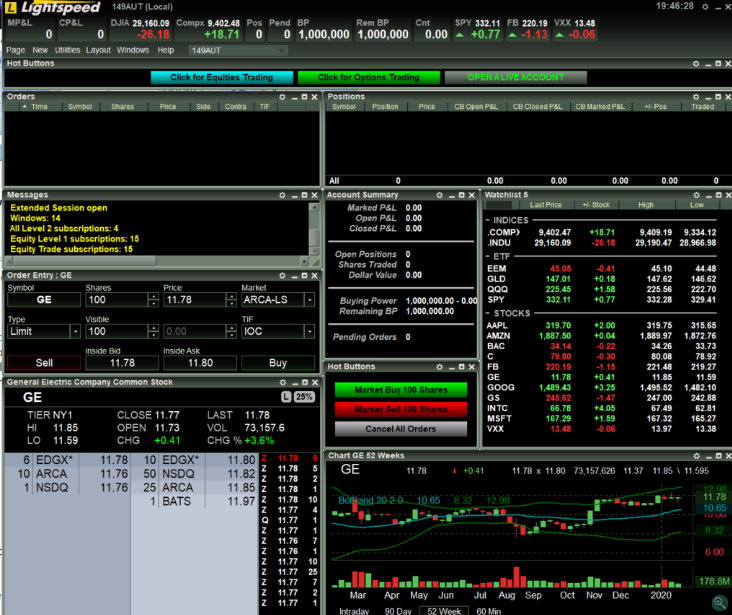This screenshot has width=732, height=615.
Task: Click the 25% badge in GE window
Action: [304, 397]
